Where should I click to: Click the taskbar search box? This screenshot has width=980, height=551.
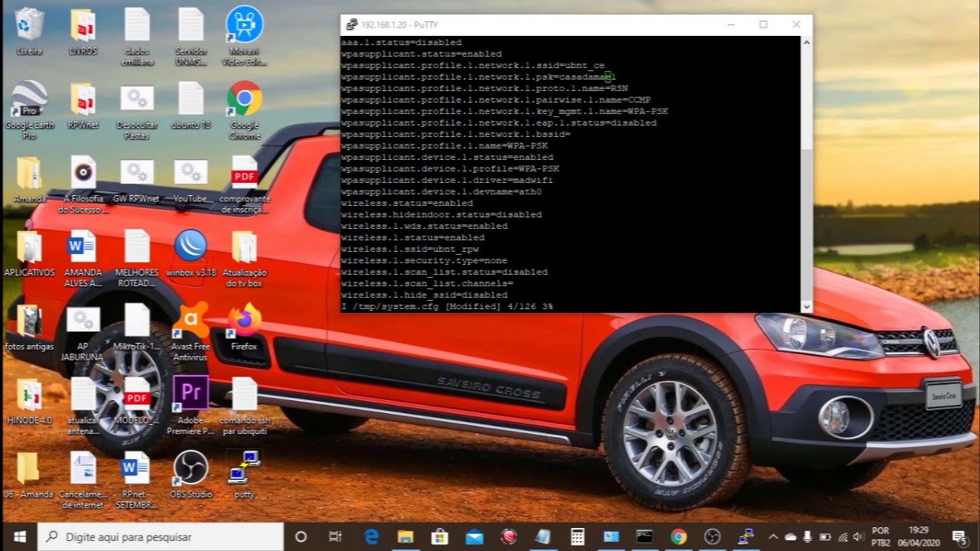[x=160, y=536]
